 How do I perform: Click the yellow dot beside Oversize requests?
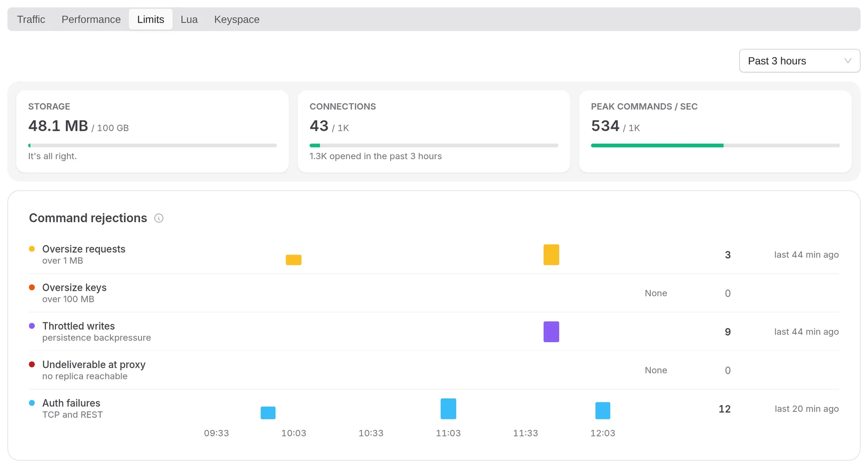point(32,249)
